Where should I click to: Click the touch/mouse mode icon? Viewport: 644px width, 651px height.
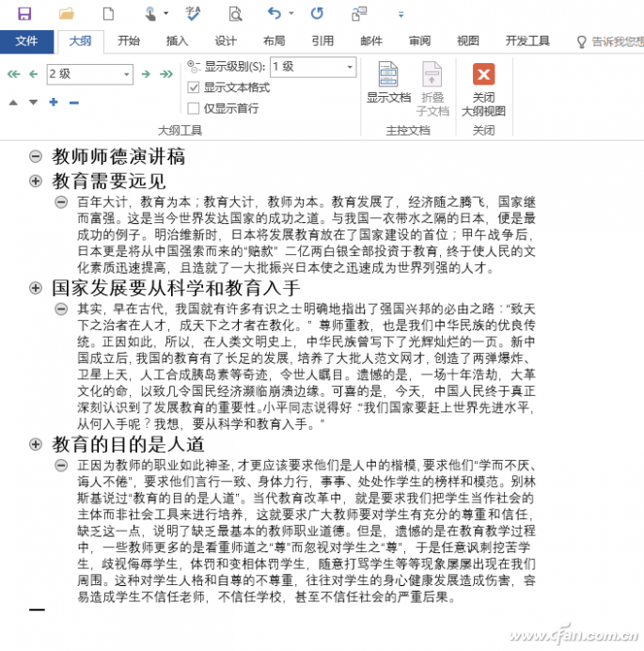(150, 14)
